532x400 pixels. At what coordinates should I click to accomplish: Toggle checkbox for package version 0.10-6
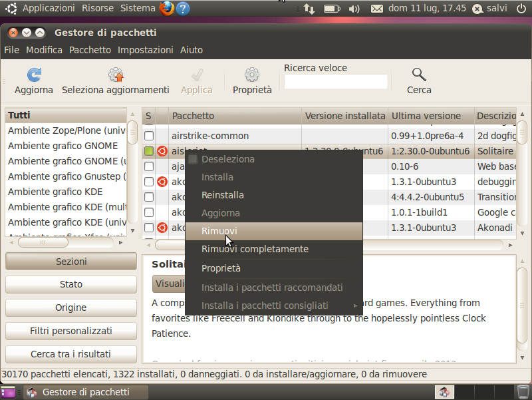point(149,166)
